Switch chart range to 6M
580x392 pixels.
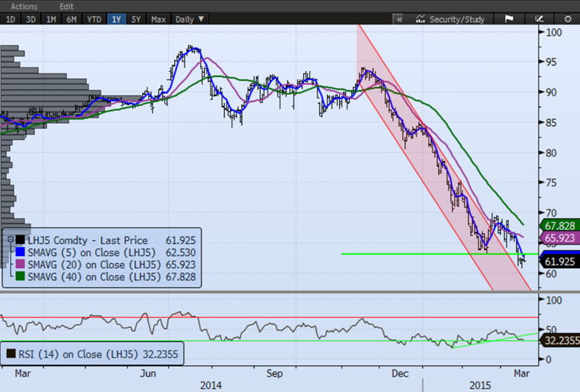point(71,18)
